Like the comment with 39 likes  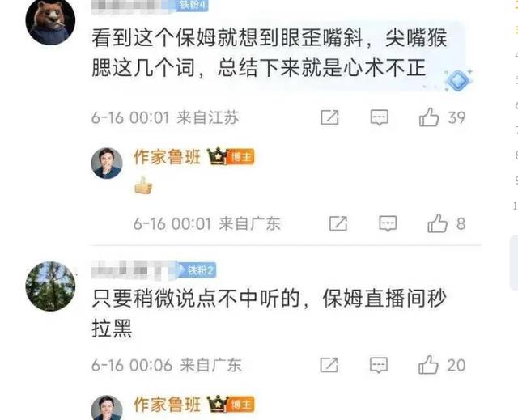point(429,117)
